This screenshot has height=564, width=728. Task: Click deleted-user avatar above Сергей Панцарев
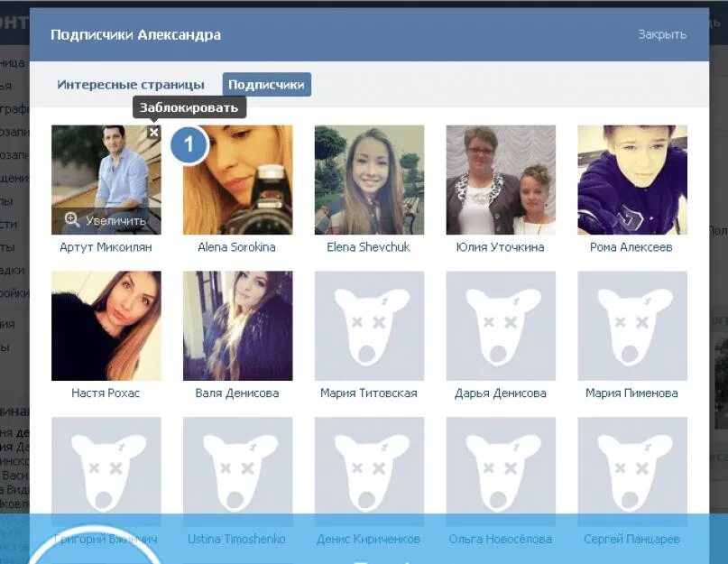632,472
